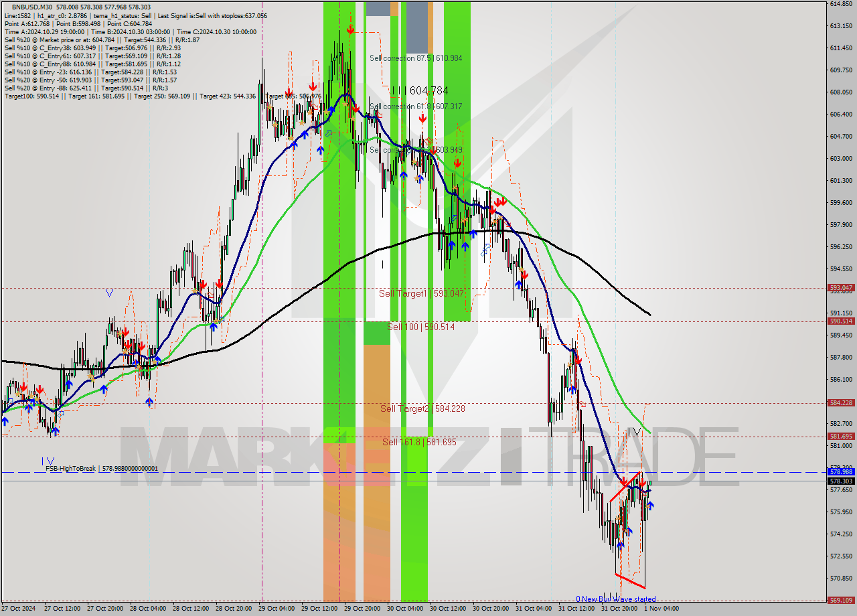Select the 'Sell %10 @ C_Entry38: 603.949' line
Image resolution: width=857 pixels, height=616 pixels.
coord(92,48)
